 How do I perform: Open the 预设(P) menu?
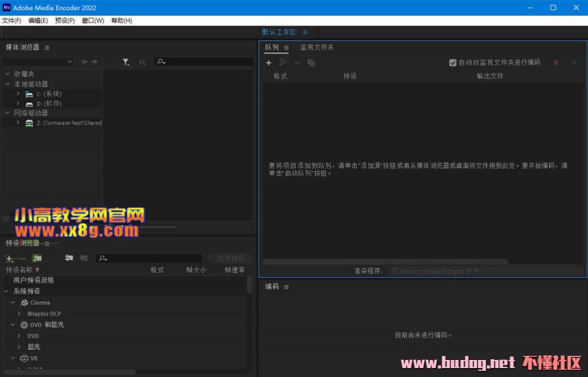tap(65, 21)
